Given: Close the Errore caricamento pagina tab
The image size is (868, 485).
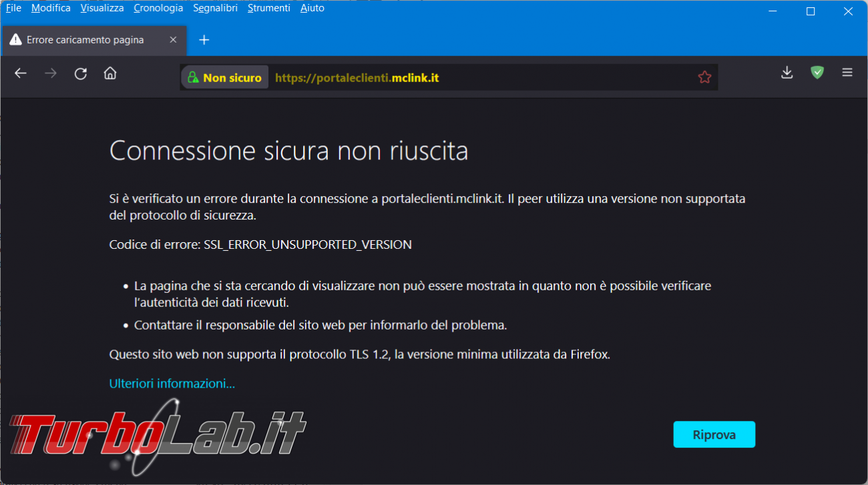Looking at the screenshot, I should tap(173, 40).
